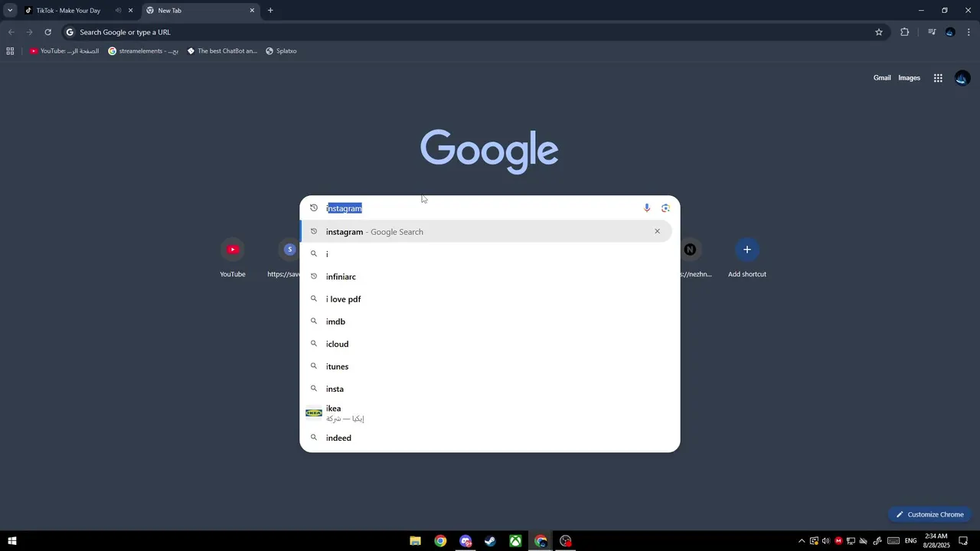The height and width of the screenshot is (551, 980).
Task: Open the Splatxo bookmark
Action: pyautogui.click(x=281, y=51)
